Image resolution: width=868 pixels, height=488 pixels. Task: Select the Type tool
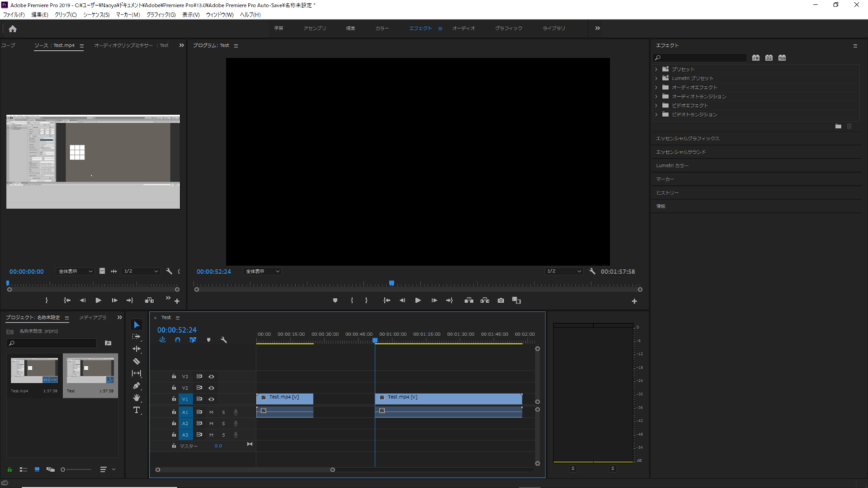(x=137, y=410)
